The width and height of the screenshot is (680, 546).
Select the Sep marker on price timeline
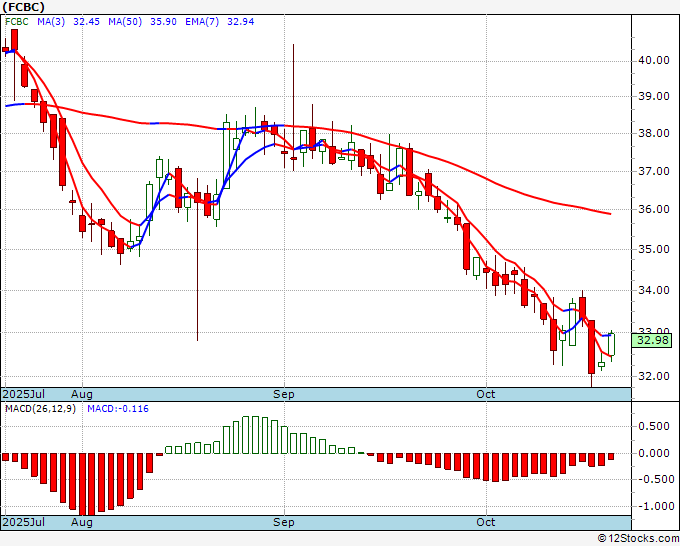(x=284, y=394)
